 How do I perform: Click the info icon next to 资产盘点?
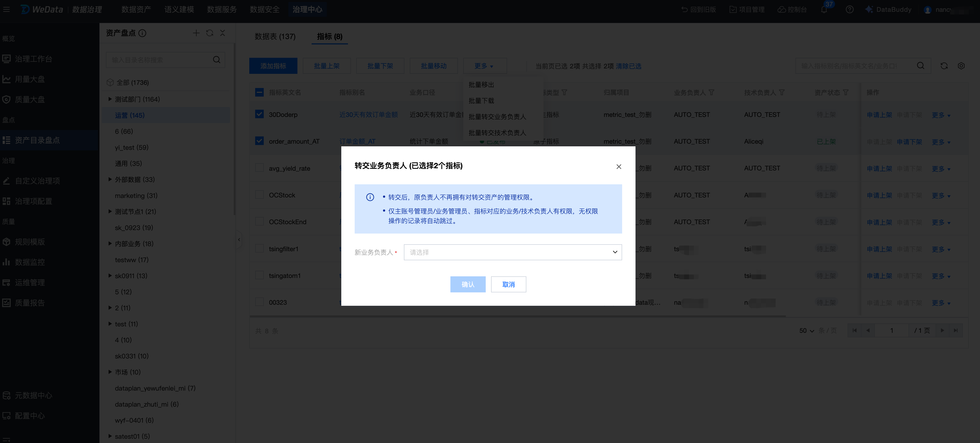coord(142,33)
